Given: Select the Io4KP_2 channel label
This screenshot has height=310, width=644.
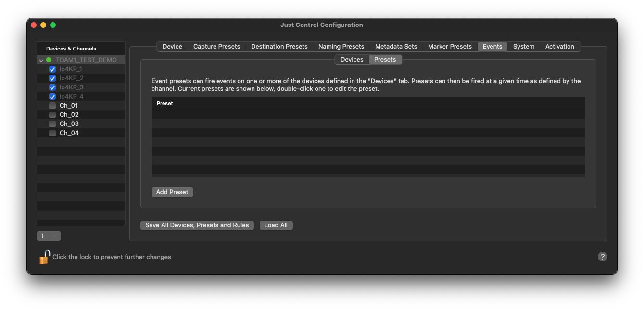Looking at the screenshot, I should click(x=72, y=78).
